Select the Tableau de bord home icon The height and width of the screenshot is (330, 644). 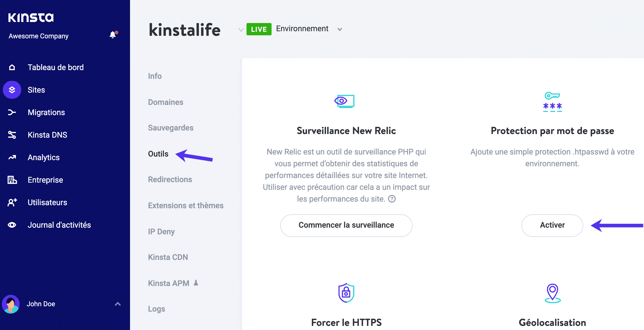(11, 67)
